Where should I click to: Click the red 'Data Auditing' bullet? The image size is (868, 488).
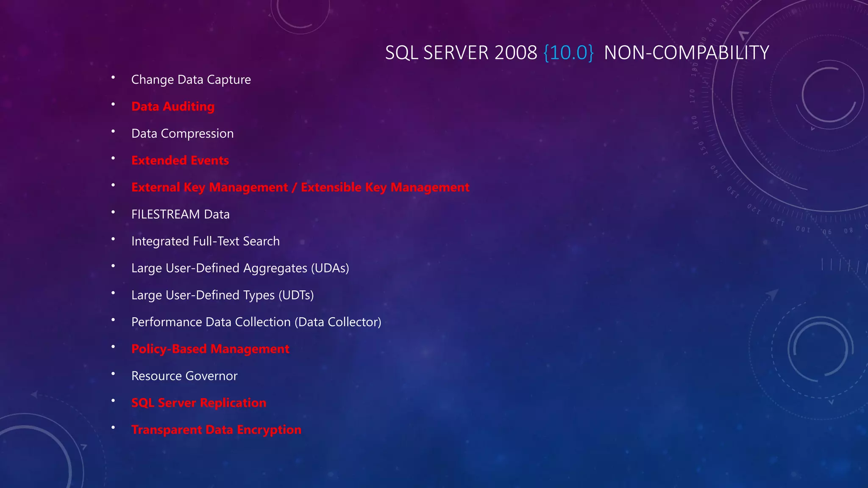tap(173, 107)
